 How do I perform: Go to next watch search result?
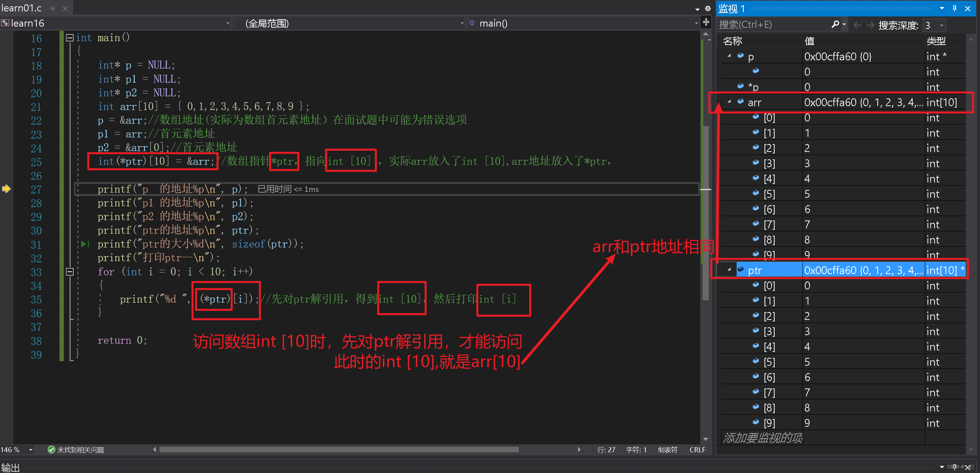click(x=870, y=25)
